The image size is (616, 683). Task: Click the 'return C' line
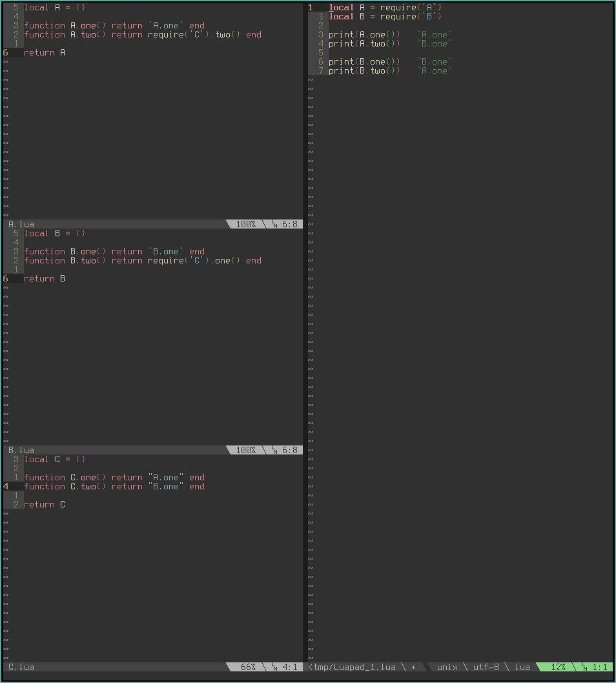(45, 504)
